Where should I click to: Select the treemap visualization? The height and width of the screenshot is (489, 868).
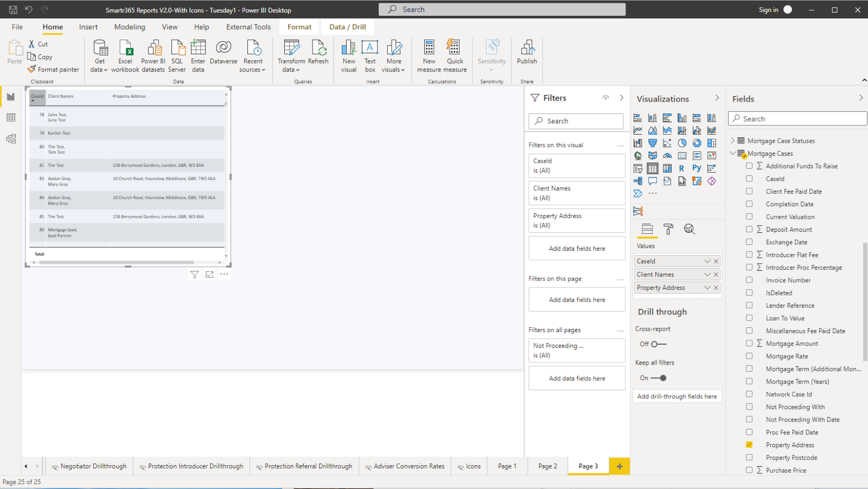(x=712, y=143)
